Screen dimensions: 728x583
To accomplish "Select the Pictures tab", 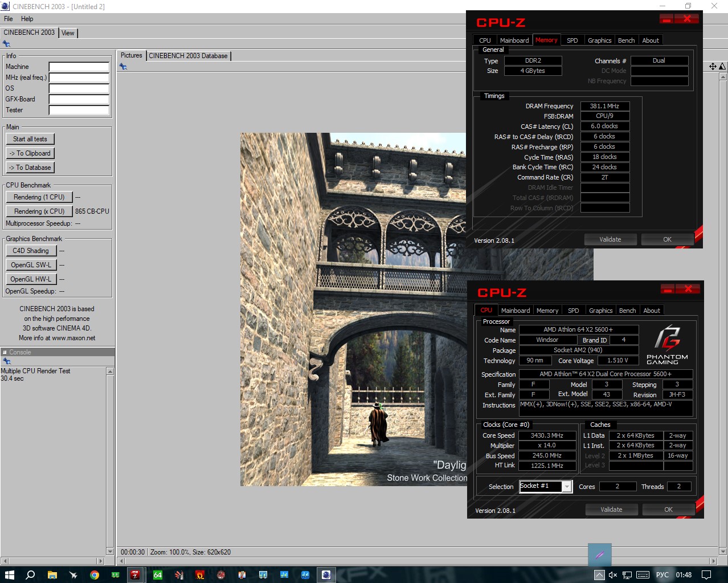I will (131, 55).
